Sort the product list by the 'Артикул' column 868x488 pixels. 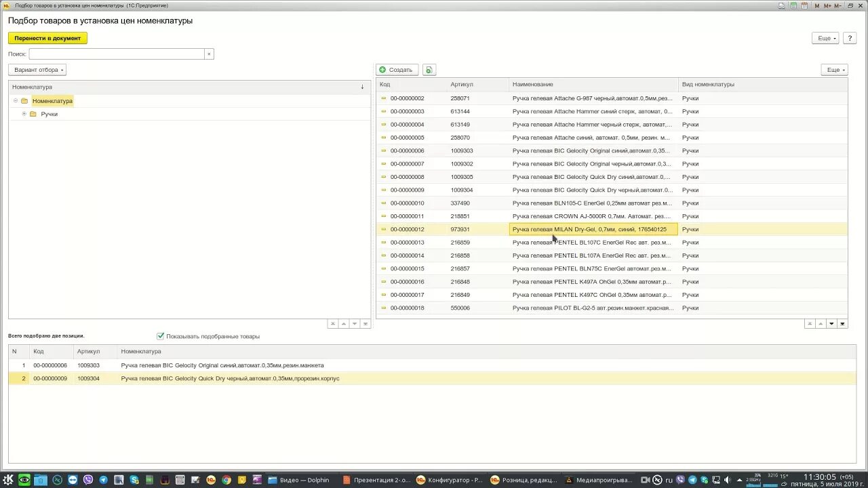click(x=477, y=85)
